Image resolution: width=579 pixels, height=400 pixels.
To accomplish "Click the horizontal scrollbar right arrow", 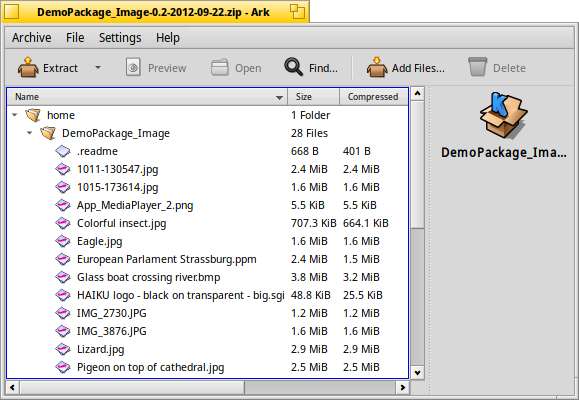I will click(x=402, y=387).
